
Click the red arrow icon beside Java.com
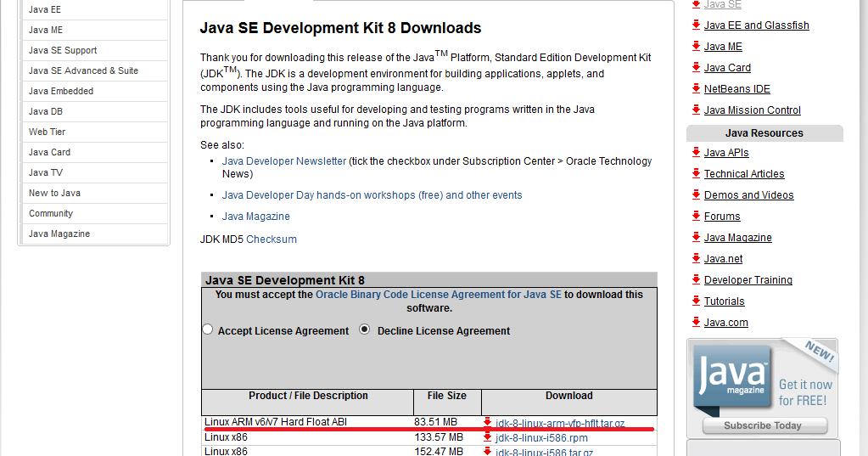(x=697, y=322)
